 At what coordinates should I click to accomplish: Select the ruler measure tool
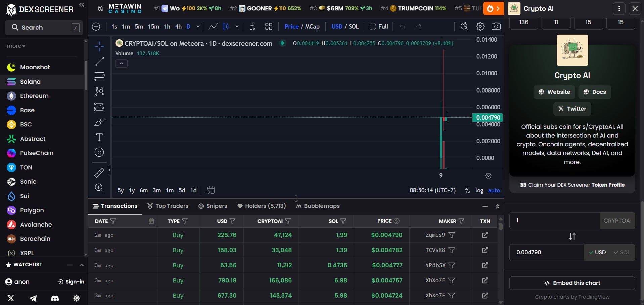click(x=99, y=173)
